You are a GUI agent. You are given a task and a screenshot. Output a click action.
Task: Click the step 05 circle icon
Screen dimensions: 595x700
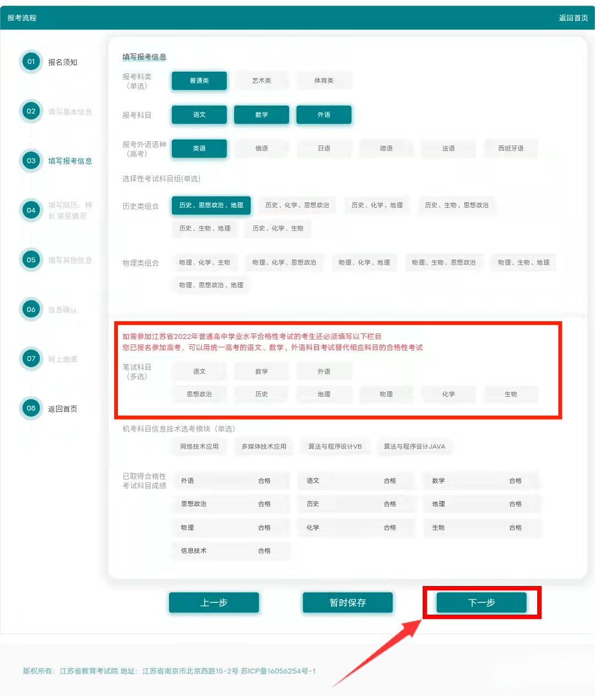tap(31, 260)
